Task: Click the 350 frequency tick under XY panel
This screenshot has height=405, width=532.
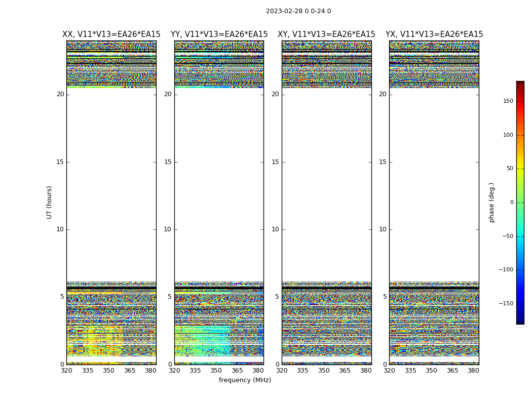Action: tap(324, 371)
